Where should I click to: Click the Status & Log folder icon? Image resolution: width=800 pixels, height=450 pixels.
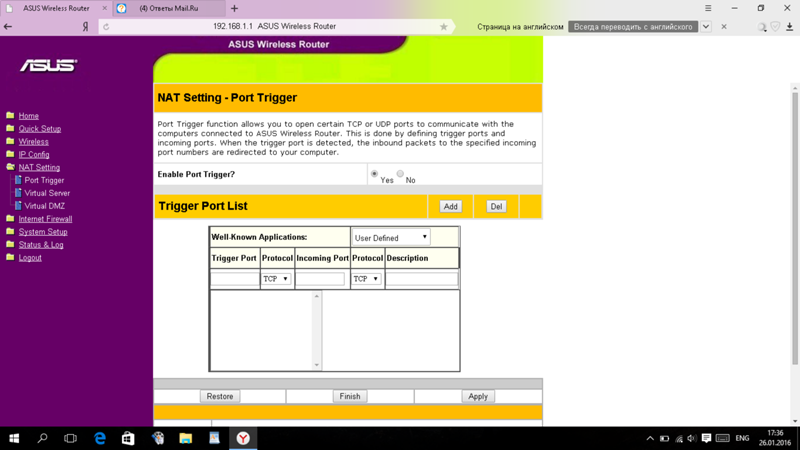coord(10,244)
